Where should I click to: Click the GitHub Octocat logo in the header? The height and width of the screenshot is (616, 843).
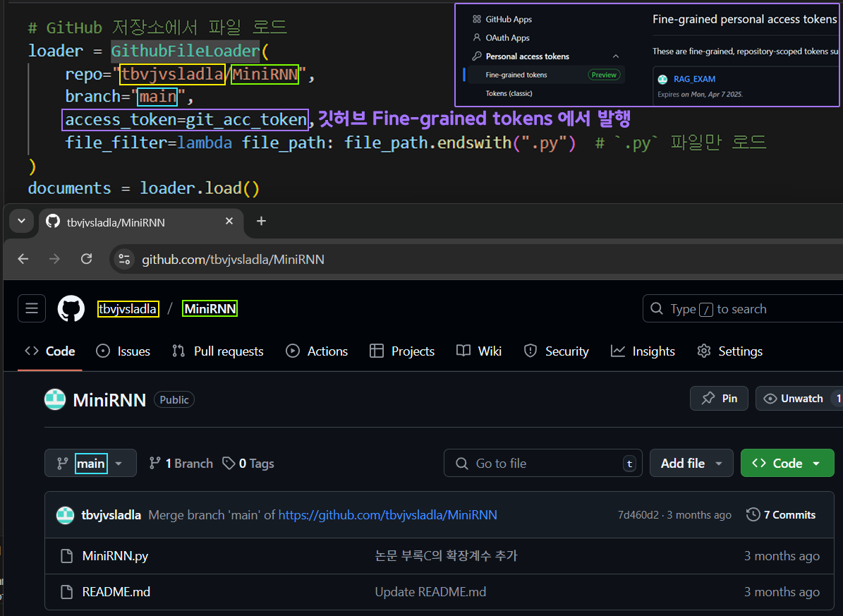[x=71, y=308]
